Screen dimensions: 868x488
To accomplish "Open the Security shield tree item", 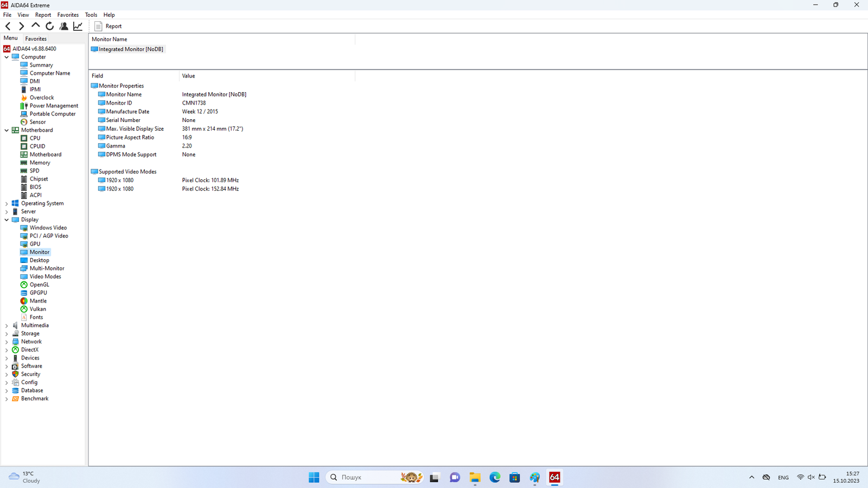I will [x=26, y=374].
